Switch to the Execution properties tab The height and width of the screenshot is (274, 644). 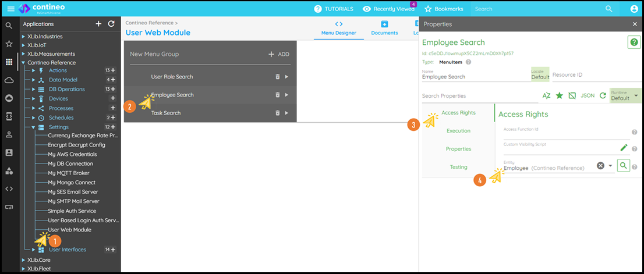tap(458, 131)
